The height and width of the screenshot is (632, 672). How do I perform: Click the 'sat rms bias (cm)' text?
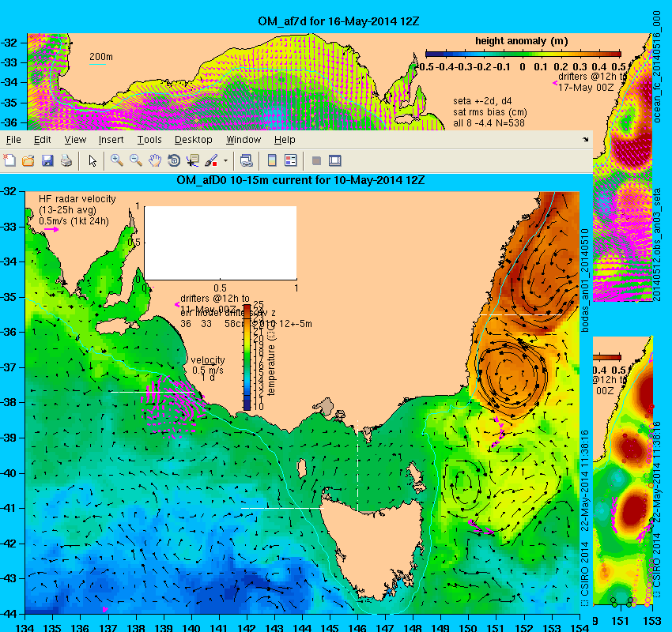490,112
